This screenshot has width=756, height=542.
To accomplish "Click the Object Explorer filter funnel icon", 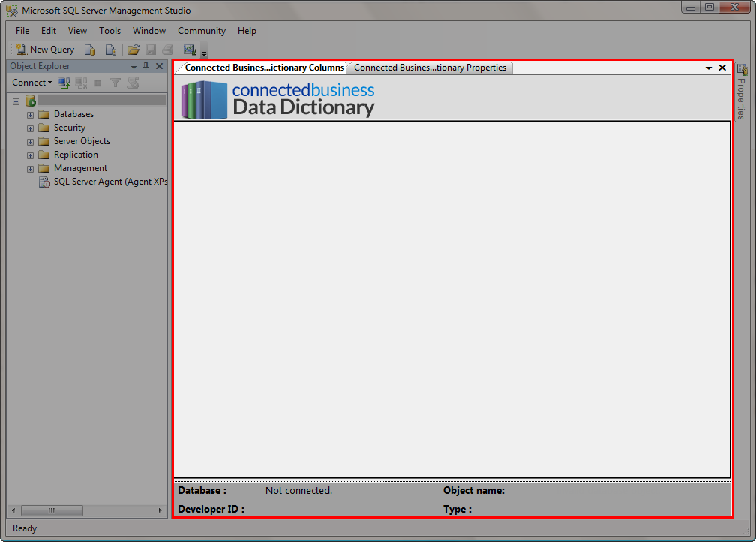I will tap(115, 83).
